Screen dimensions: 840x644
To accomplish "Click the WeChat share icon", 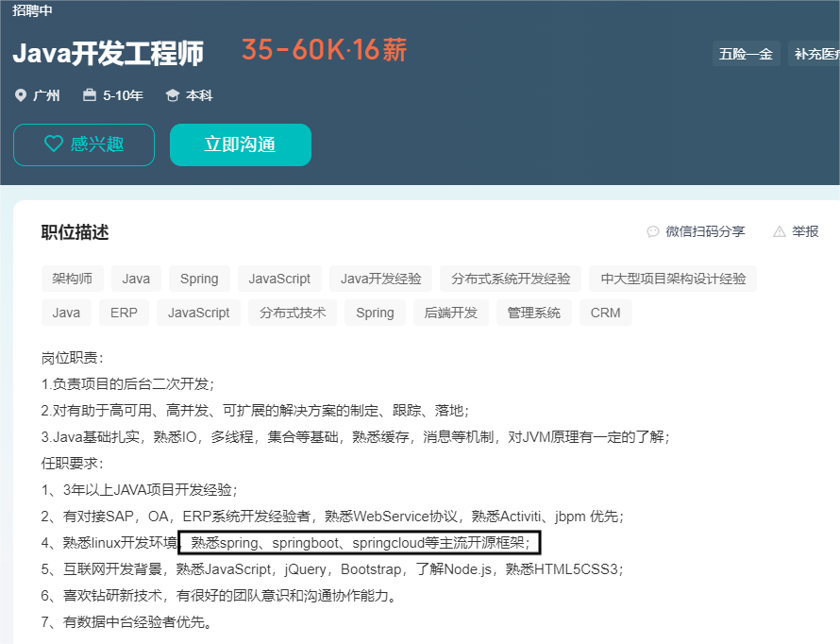I will 652,231.
